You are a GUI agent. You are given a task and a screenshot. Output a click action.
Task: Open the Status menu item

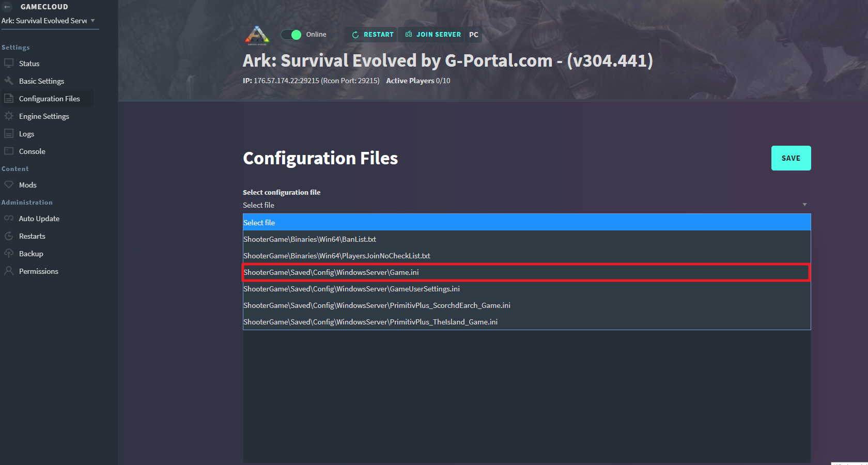pyautogui.click(x=29, y=63)
